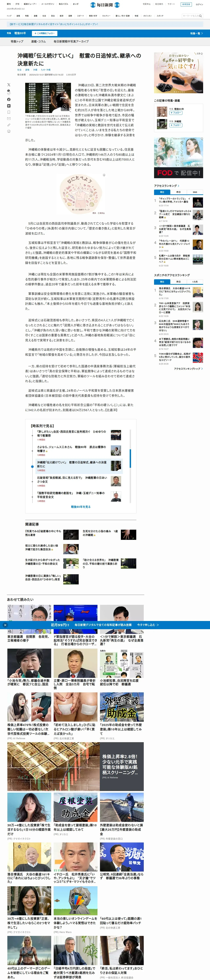Click the 紙面ビューアー header link
The image size is (210, 980).
pyautogui.click(x=30, y=4)
